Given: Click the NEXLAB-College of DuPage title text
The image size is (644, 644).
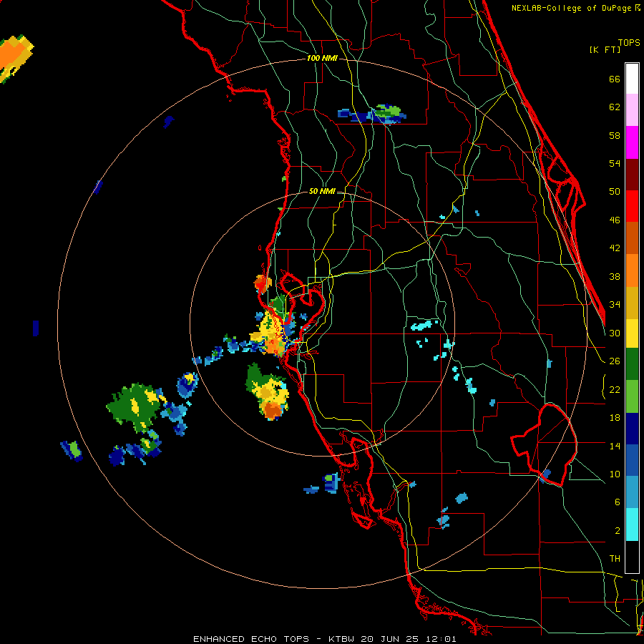Looking at the screenshot, I should [x=572, y=8].
